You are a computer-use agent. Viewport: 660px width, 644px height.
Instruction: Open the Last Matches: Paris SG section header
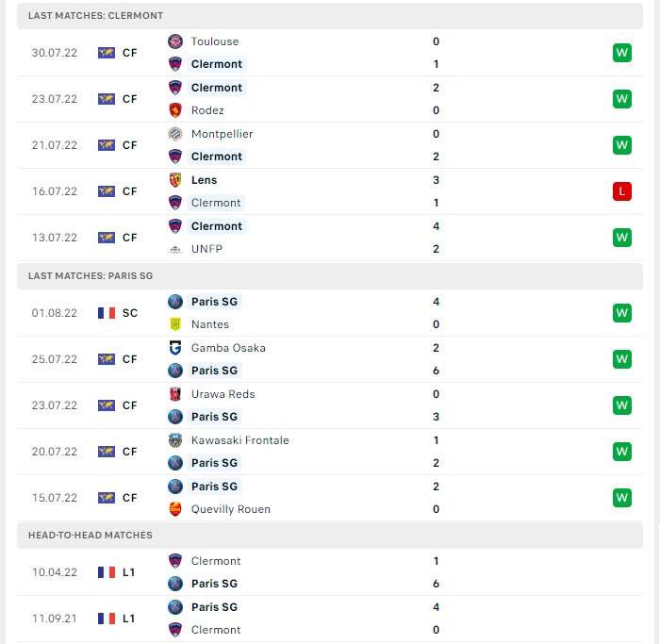click(330, 276)
